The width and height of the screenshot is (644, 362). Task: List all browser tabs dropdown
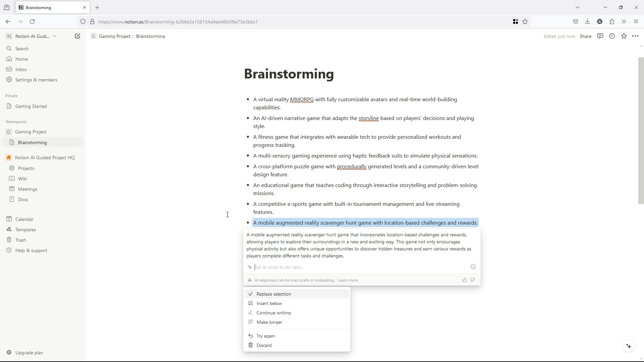pos(578,7)
